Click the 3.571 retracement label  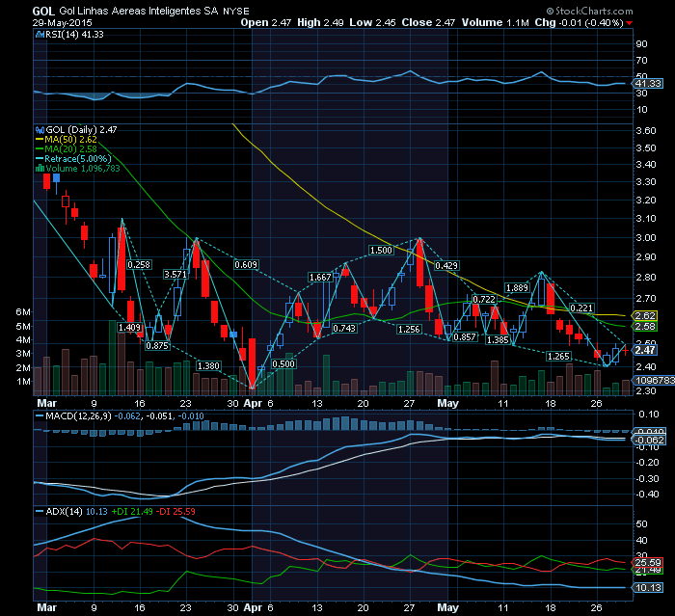tap(175, 274)
